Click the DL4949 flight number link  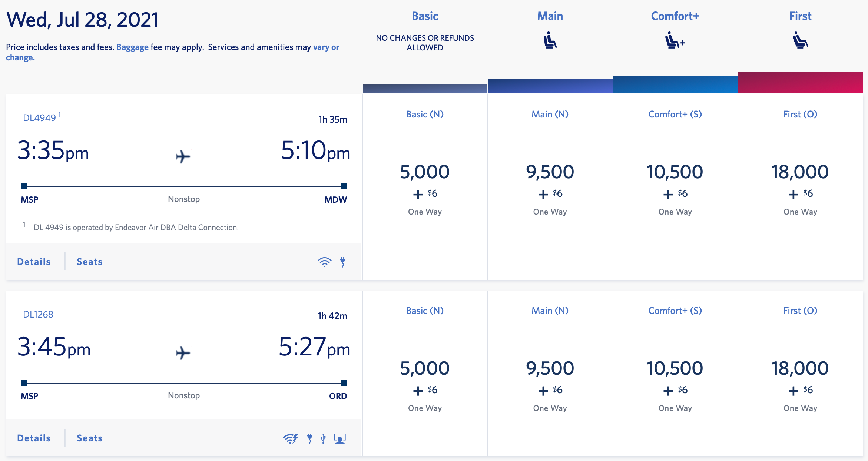pyautogui.click(x=39, y=118)
